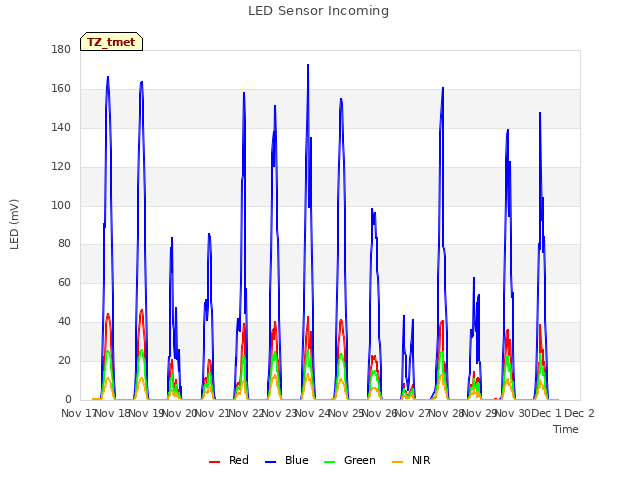Click the blue peak on Nov 18
This screenshot has width=640, height=480.
pos(108,77)
